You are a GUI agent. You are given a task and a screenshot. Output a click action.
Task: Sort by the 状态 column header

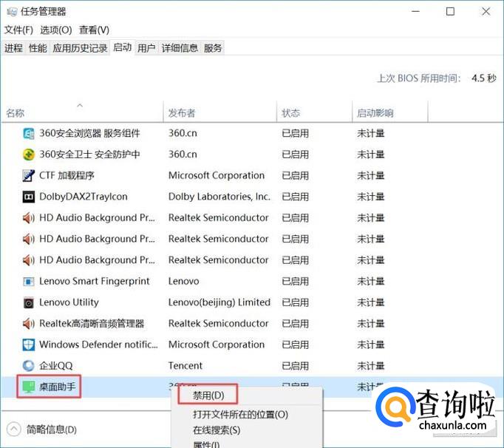point(291,113)
